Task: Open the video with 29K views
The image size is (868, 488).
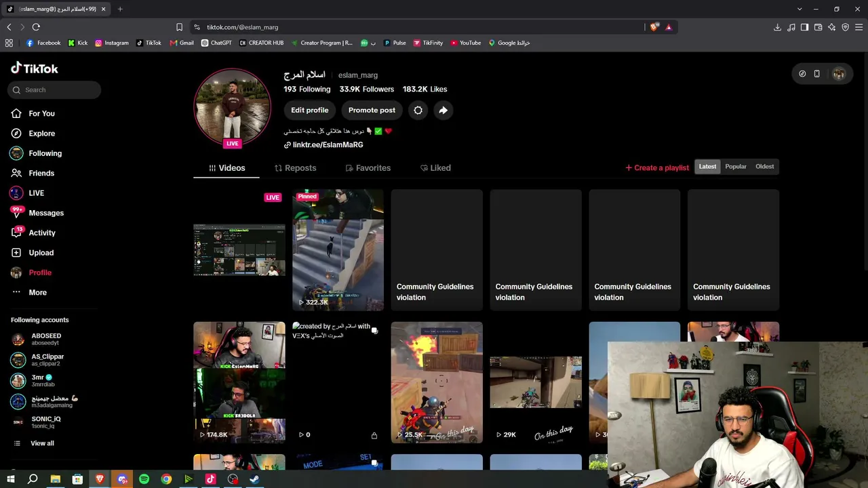Action: [x=536, y=382]
